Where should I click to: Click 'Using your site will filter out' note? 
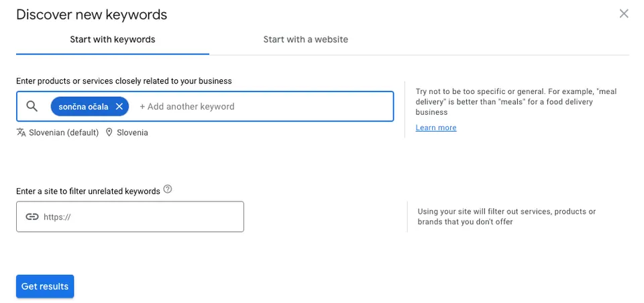click(x=507, y=216)
